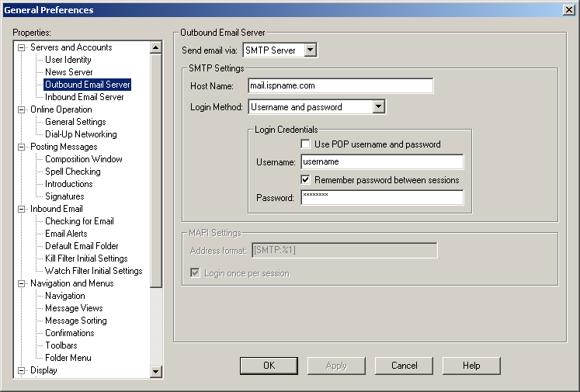Select Email Alerts in the tree
Image resolution: width=580 pixels, height=392 pixels.
click(65, 234)
